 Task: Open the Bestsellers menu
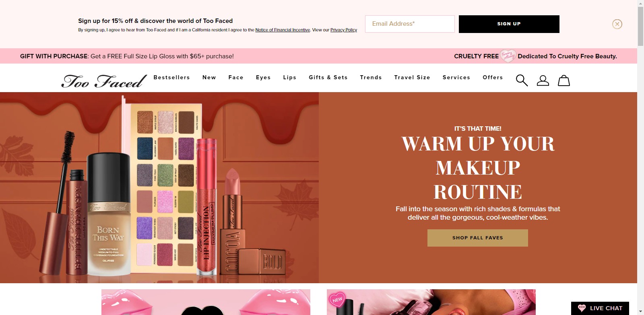171,77
